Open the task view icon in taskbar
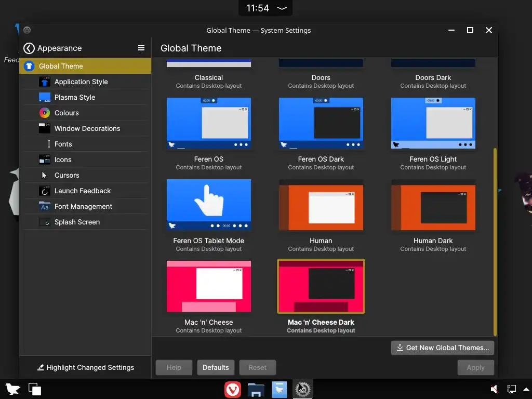This screenshot has width=532, height=399. tap(35, 389)
